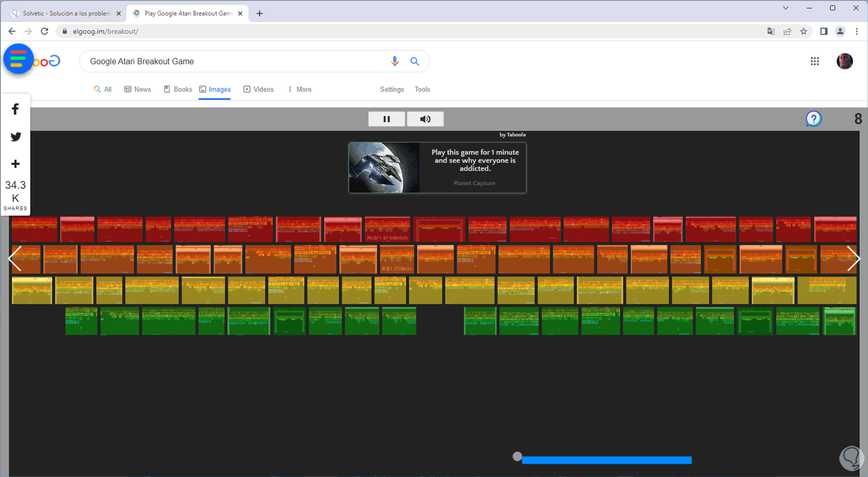This screenshot has width=868, height=477.
Task: Translate this page from the address bar
Action: (x=771, y=31)
